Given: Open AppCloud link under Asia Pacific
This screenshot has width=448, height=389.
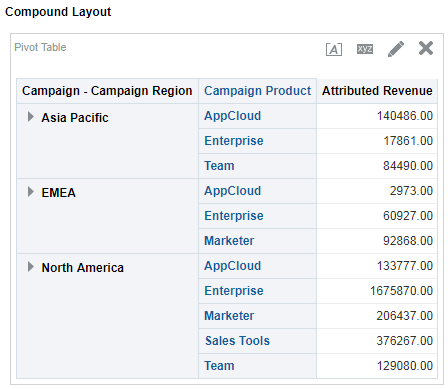Looking at the screenshot, I should click(x=233, y=116).
